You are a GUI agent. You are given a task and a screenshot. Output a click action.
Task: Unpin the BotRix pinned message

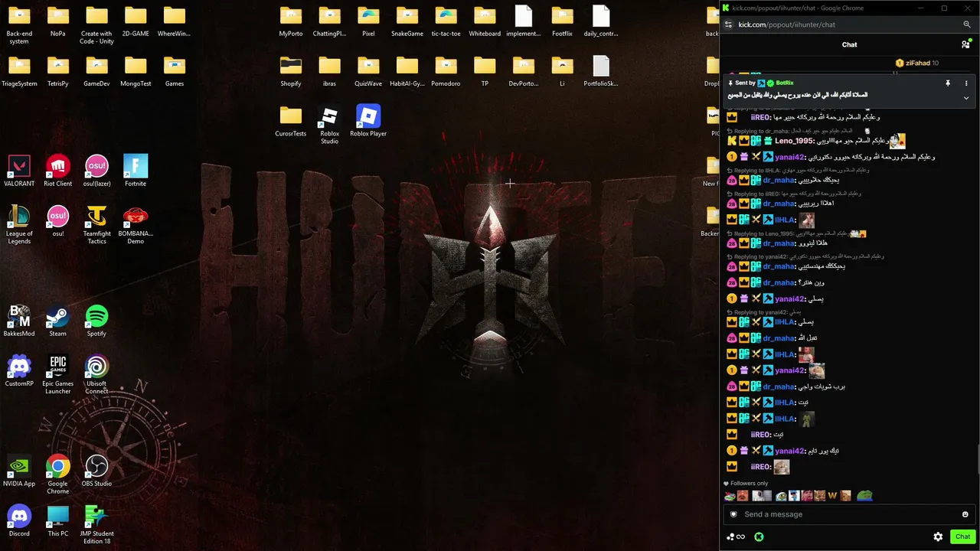(948, 83)
